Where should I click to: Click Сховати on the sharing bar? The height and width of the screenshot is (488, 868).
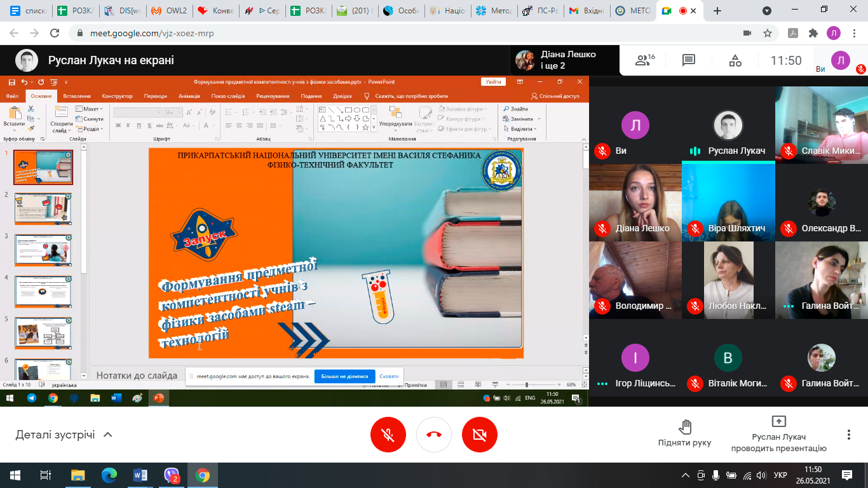click(389, 376)
